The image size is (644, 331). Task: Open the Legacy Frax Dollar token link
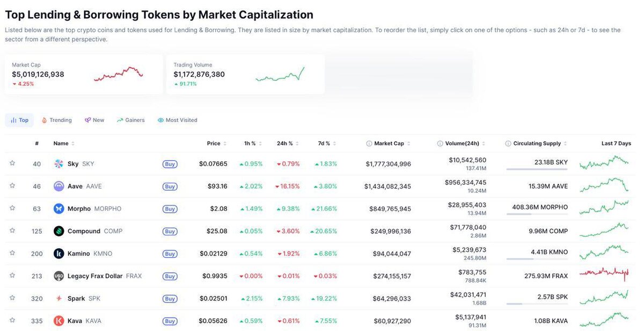coord(94,276)
